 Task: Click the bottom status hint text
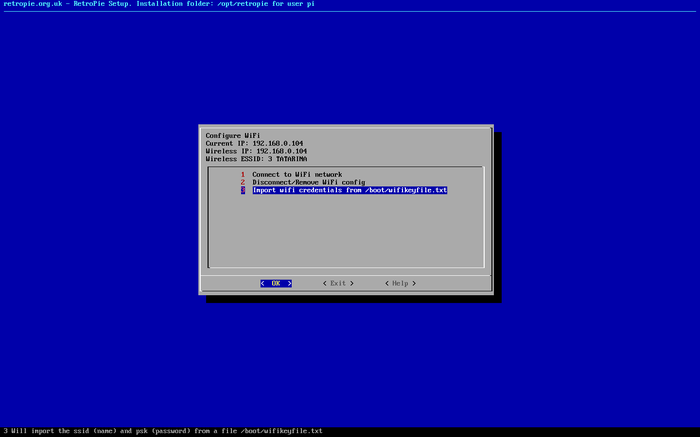point(162,431)
